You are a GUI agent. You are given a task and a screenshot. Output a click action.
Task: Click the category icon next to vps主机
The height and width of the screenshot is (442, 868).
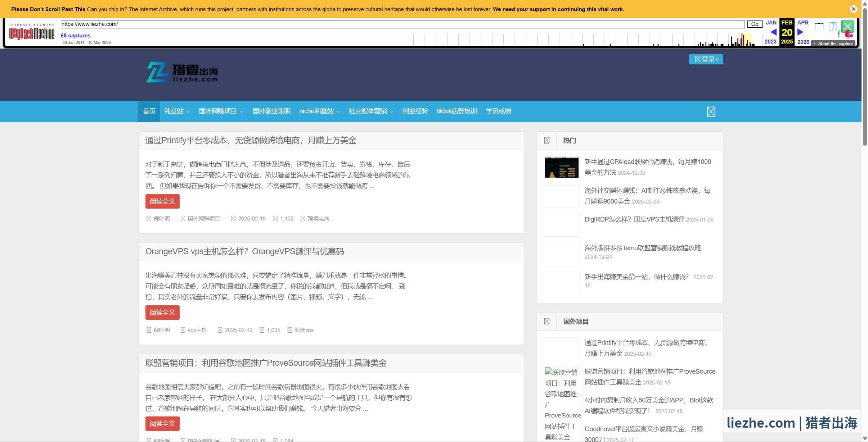click(x=183, y=330)
